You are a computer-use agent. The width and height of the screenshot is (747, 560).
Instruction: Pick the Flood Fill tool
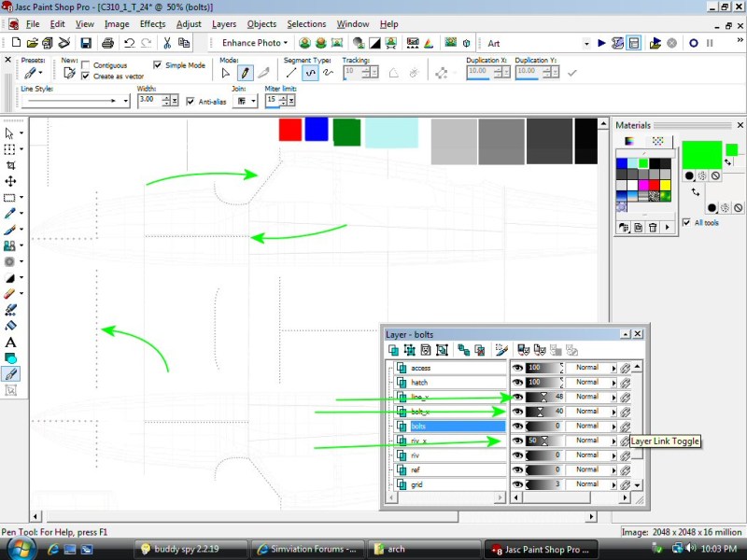(10, 327)
